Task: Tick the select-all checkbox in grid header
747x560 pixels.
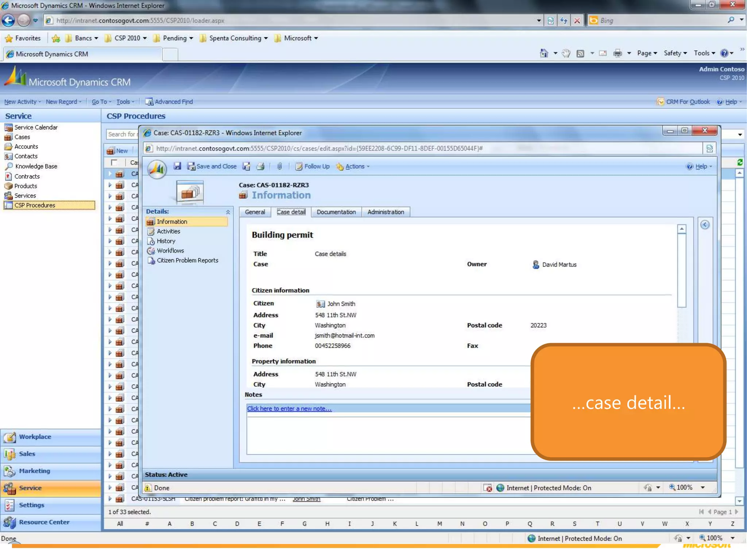Action: tap(114, 162)
